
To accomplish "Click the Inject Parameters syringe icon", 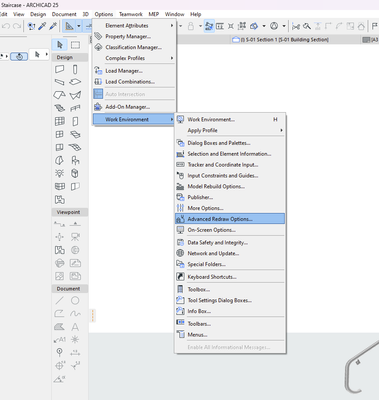I will [53, 26].
